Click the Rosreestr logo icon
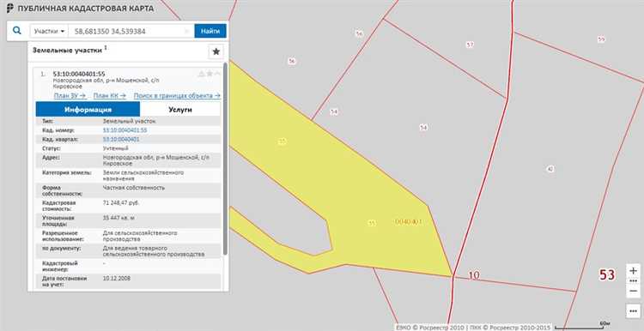The image size is (644, 331). [x=9, y=9]
